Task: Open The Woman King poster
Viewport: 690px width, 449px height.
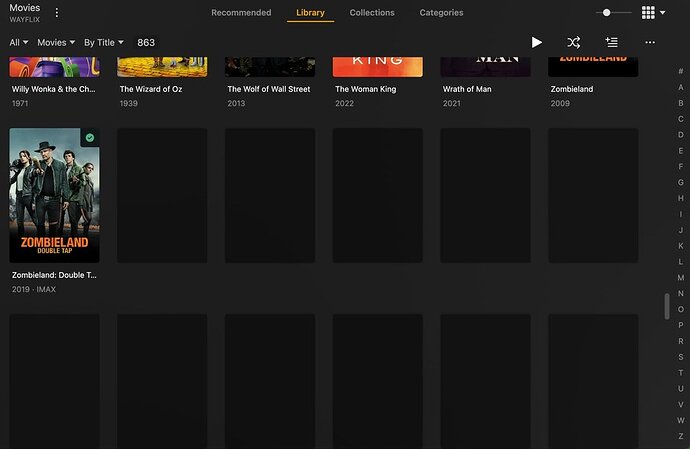Action: coord(378,67)
